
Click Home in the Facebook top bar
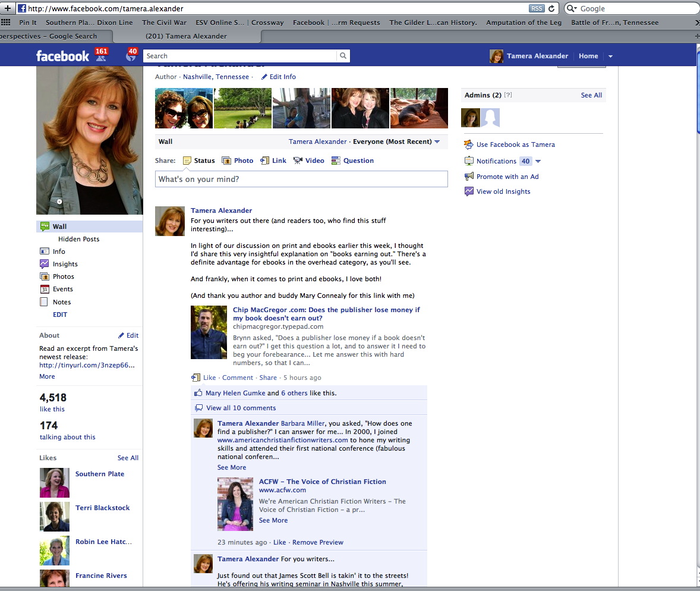coord(588,56)
